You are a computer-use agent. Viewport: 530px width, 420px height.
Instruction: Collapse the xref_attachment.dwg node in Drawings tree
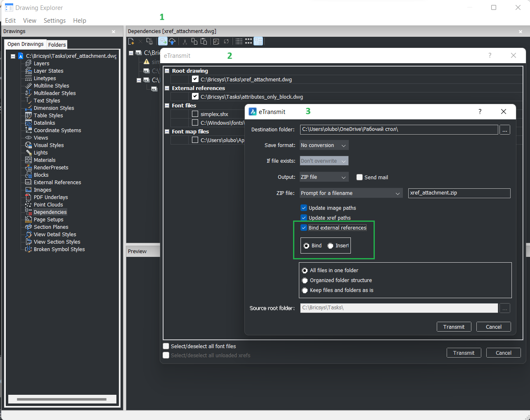13,56
